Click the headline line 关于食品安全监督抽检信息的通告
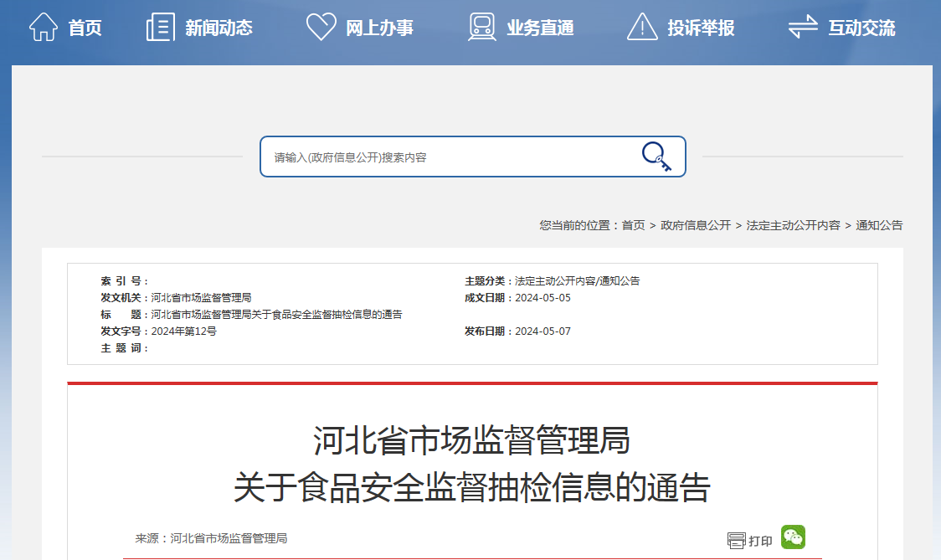Screen dimensions: 941x560 pyautogui.click(x=472, y=487)
